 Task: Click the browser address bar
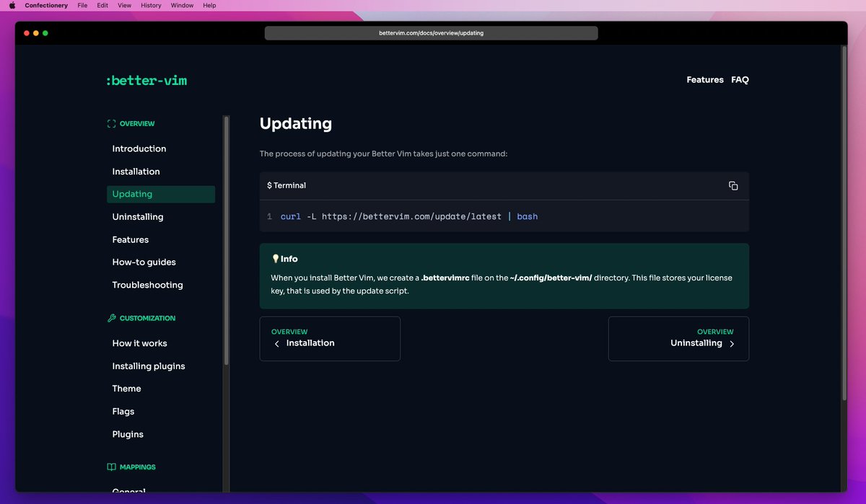coord(432,33)
